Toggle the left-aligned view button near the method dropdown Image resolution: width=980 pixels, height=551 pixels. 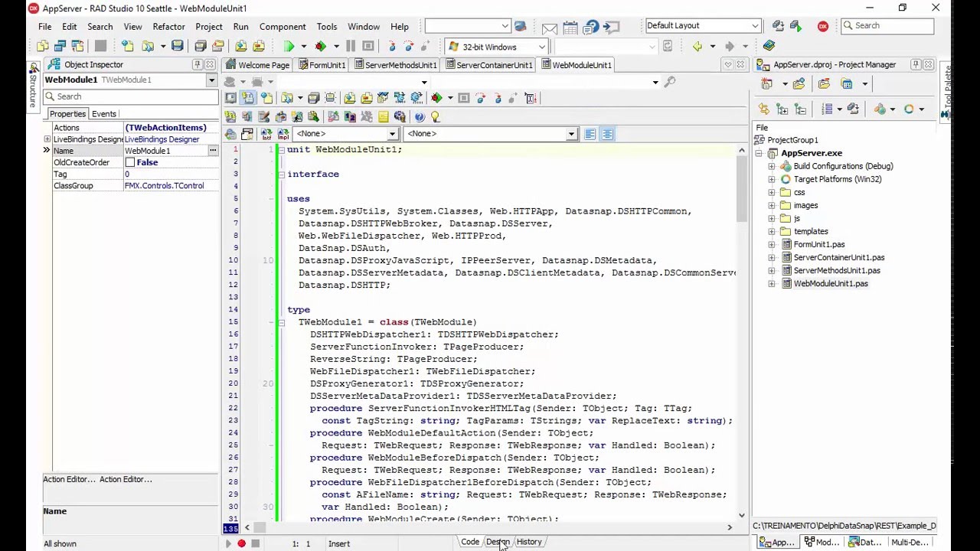[x=590, y=134]
